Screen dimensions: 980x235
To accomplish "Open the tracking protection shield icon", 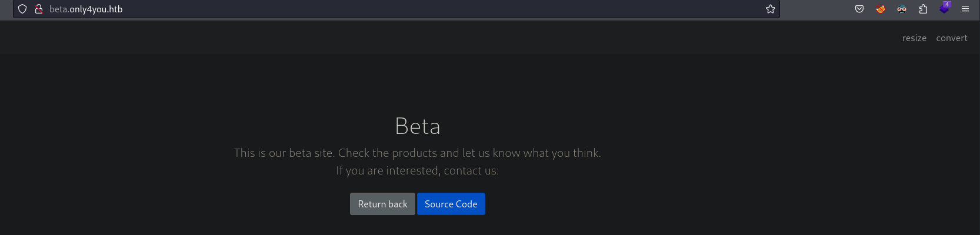I will point(22,9).
